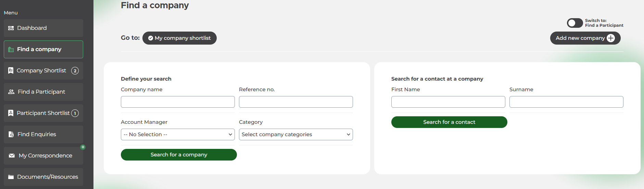Image resolution: width=644 pixels, height=189 pixels.
Task: Click the Company Shortlist bookmark icon
Action: coord(11,71)
